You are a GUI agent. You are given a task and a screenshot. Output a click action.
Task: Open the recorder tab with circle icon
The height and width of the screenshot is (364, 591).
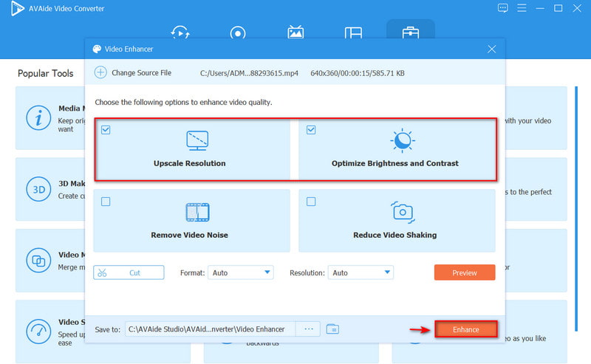pyautogui.click(x=238, y=32)
